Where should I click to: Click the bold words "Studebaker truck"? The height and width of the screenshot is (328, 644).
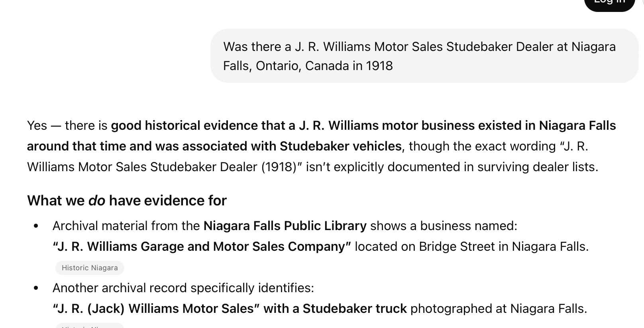coord(355,308)
